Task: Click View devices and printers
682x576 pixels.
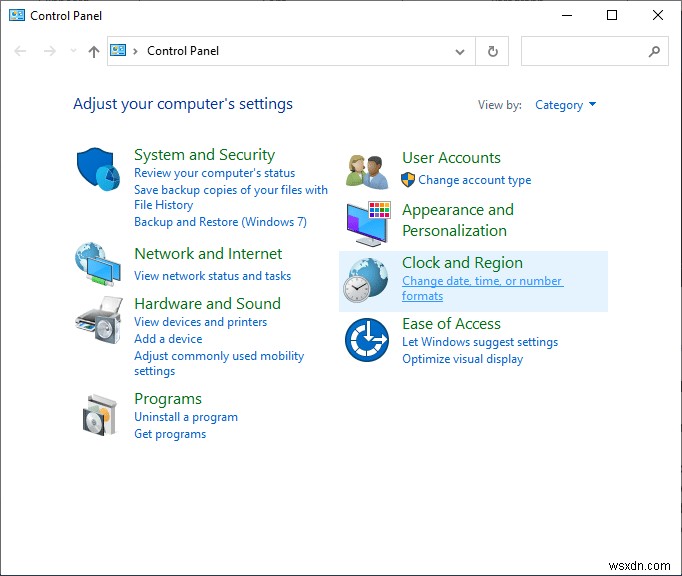Action: [201, 322]
